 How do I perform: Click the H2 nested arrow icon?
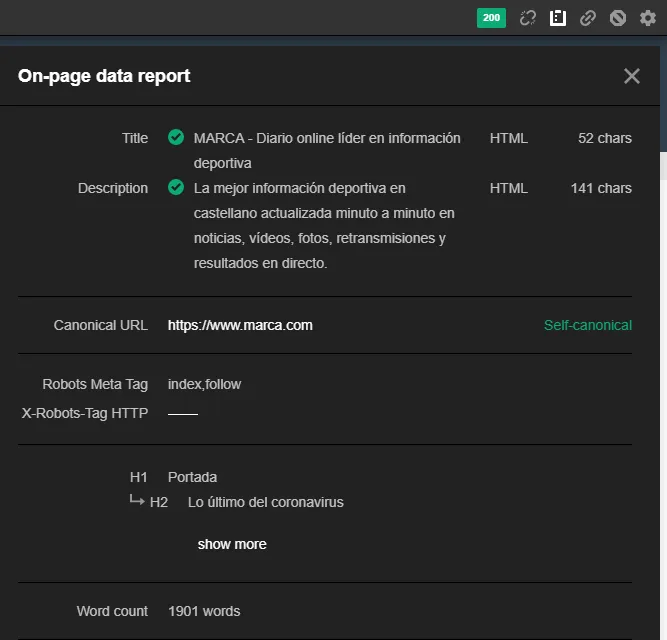[x=137, y=500]
